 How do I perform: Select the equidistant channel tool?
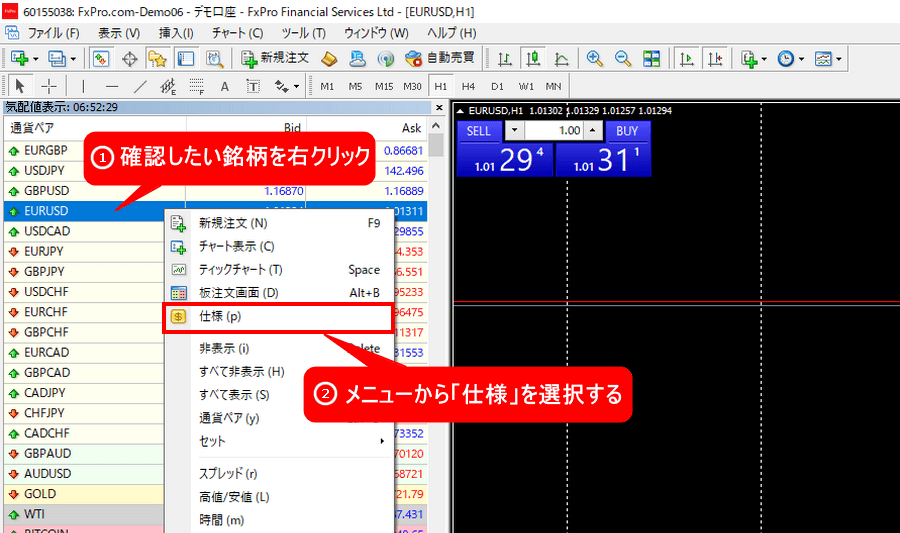pos(168,87)
